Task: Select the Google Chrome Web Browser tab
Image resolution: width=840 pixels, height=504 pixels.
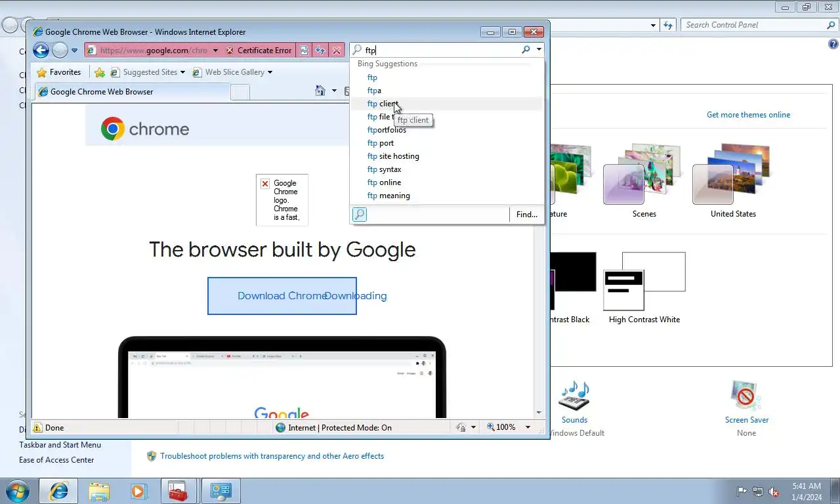Action: pyautogui.click(x=131, y=92)
